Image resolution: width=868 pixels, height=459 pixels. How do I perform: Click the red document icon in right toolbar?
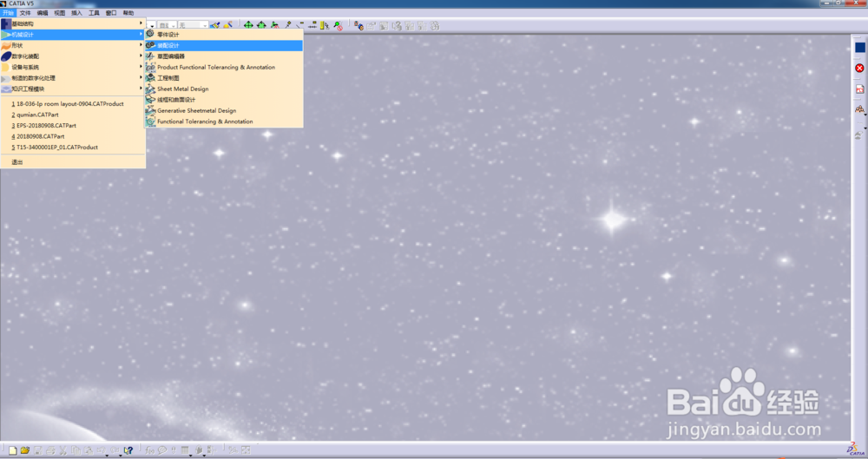tap(859, 89)
